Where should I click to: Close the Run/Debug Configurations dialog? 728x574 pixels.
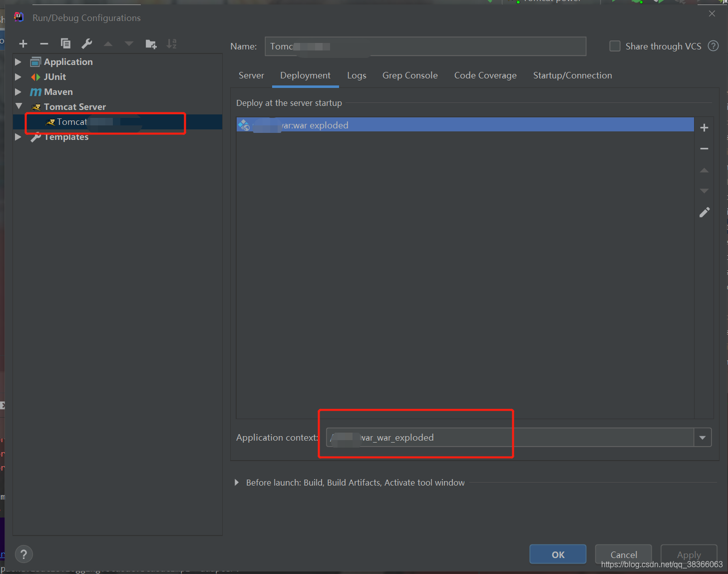[x=712, y=13]
